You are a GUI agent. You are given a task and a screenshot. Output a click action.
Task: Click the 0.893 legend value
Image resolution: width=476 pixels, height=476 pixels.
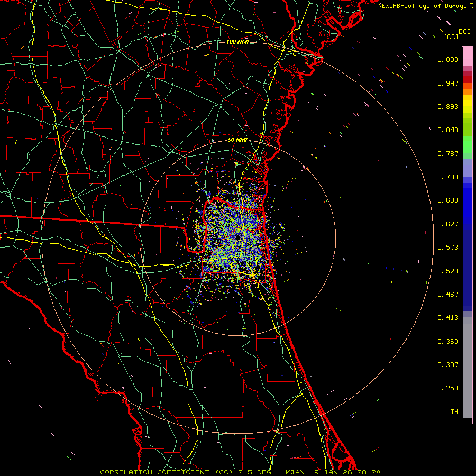[448, 106]
